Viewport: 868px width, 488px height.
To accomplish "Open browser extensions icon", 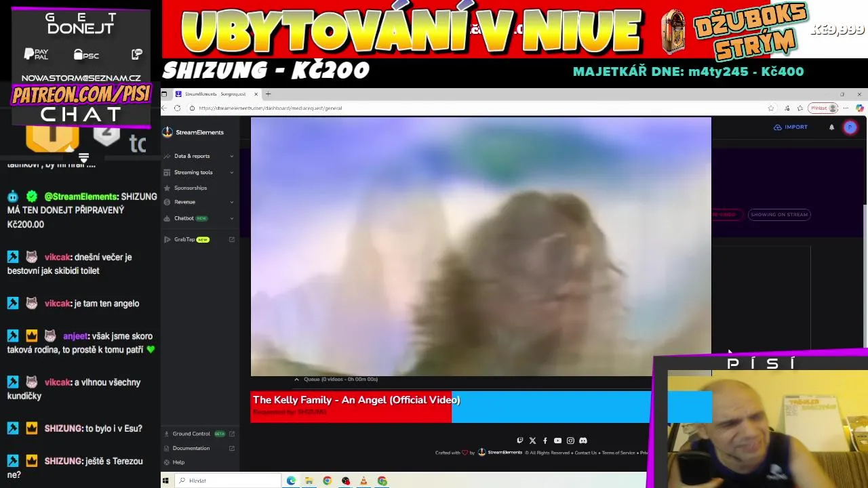I will [787, 108].
